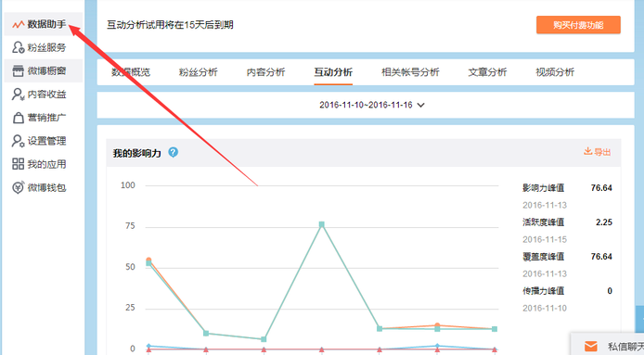Switch to the 粉丝分析 tab
The width and height of the screenshot is (644, 355).
[198, 72]
